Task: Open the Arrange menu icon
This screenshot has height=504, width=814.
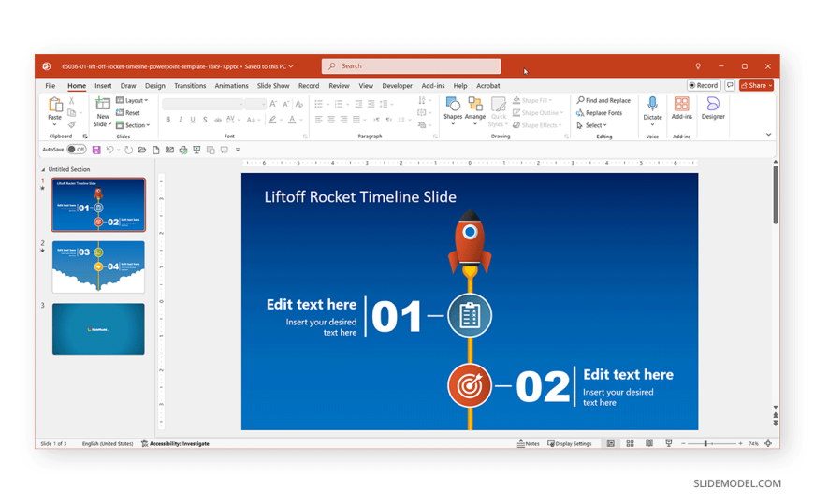Action: pos(475,105)
